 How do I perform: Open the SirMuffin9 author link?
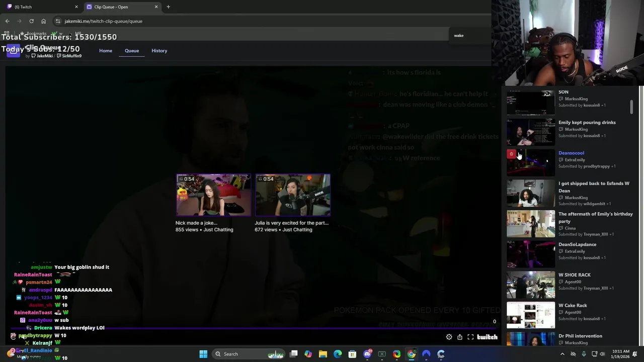pos(69,56)
